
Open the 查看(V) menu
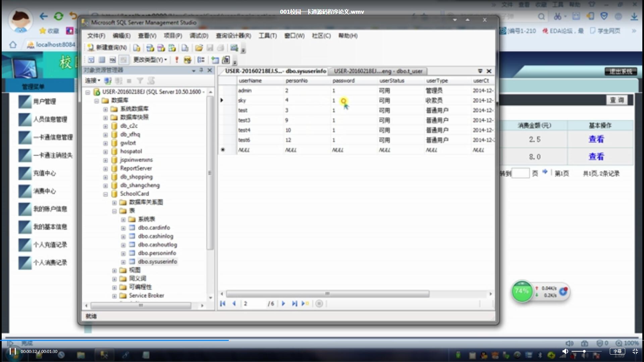147,36
